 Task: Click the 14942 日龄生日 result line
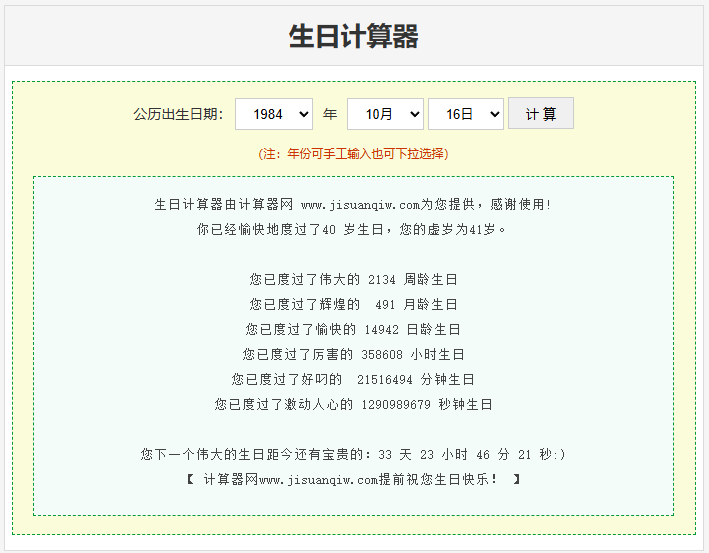coord(353,329)
